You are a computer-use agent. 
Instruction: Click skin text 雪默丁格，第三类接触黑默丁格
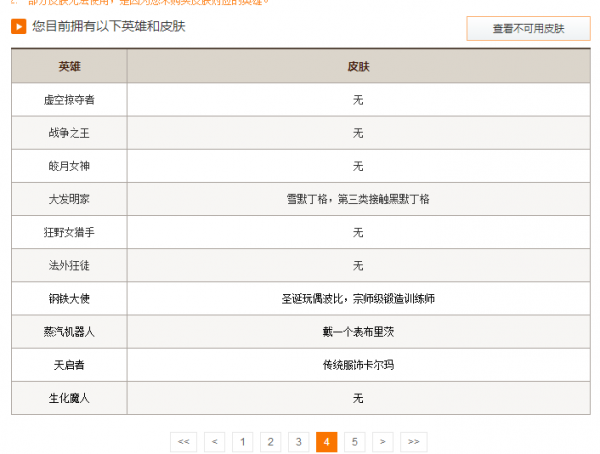tap(358, 199)
